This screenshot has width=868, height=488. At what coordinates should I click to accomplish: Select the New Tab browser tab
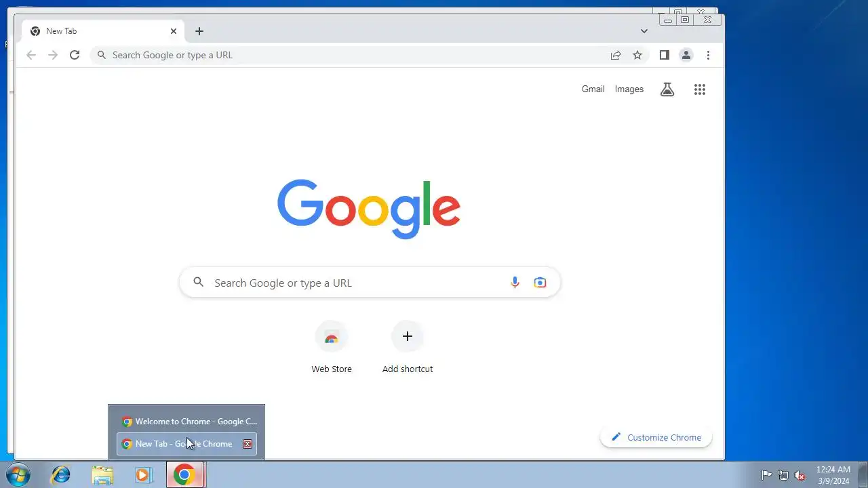point(103,31)
